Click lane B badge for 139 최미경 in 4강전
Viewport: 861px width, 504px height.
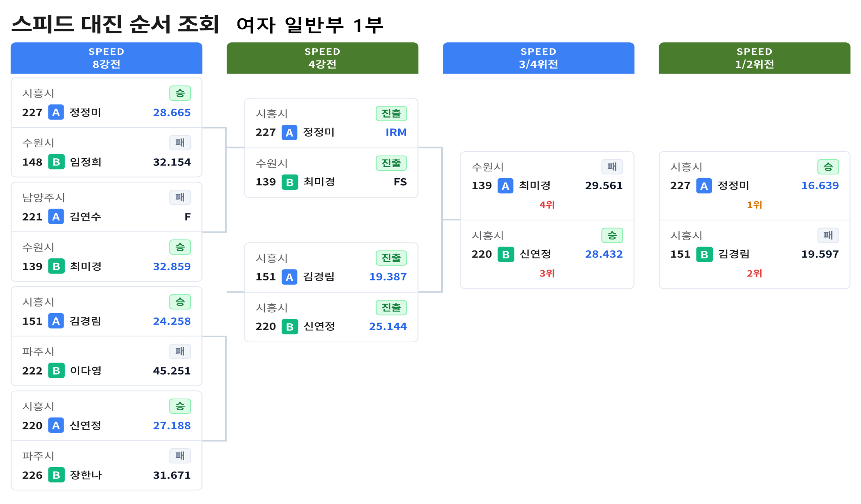(x=289, y=182)
